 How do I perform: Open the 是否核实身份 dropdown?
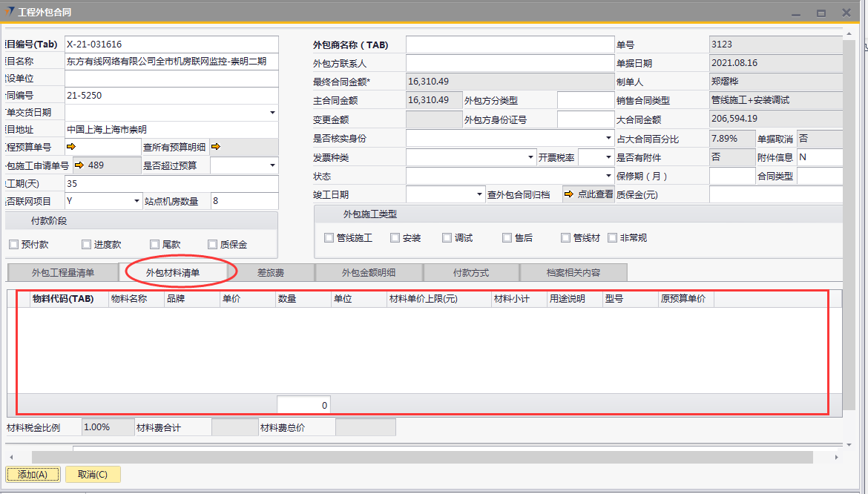(608, 138)
